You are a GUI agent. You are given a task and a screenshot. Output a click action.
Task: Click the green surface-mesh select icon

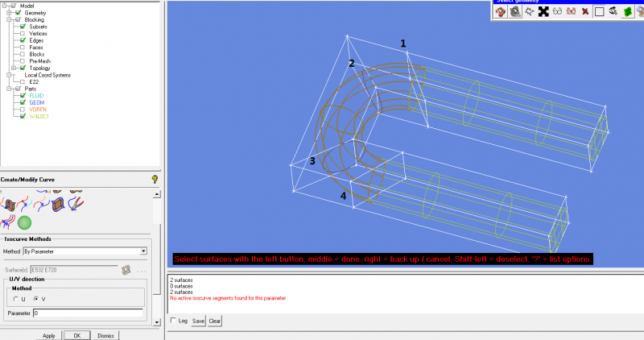click(x=627, y=11)
